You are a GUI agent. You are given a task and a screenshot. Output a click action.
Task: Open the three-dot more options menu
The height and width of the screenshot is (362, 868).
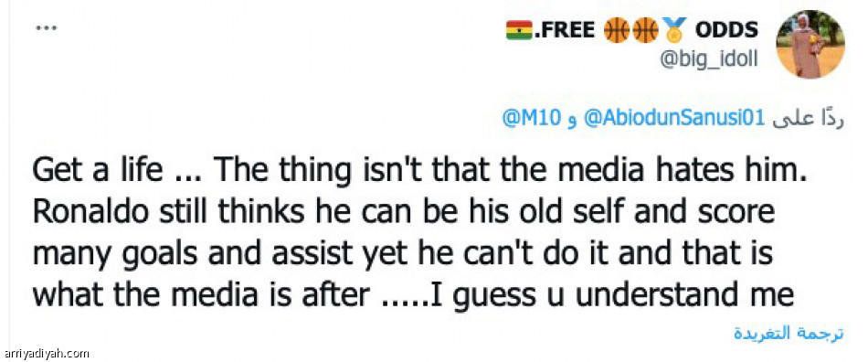click(x=46, y=27)
